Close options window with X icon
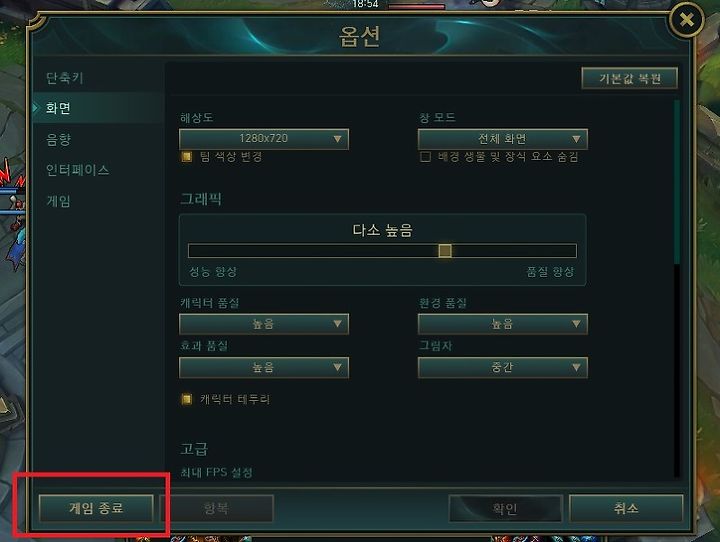 (x=686, y=20)
